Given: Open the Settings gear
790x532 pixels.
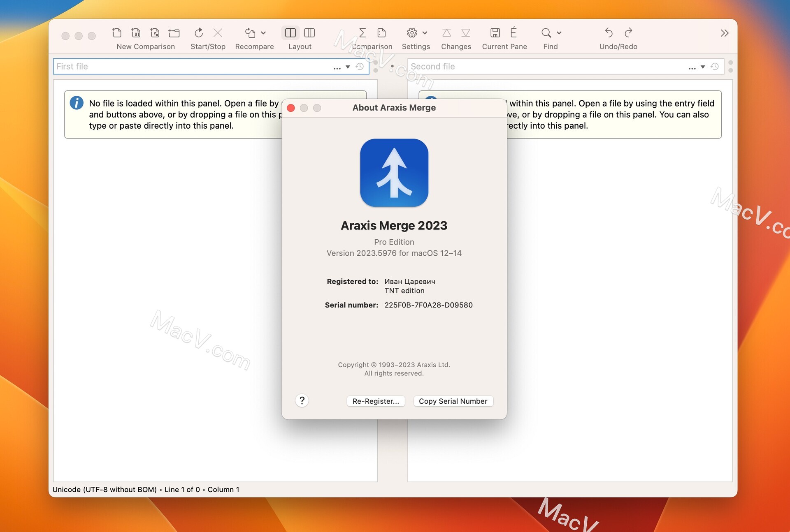Looking at the screenshot, I should 412,32.
